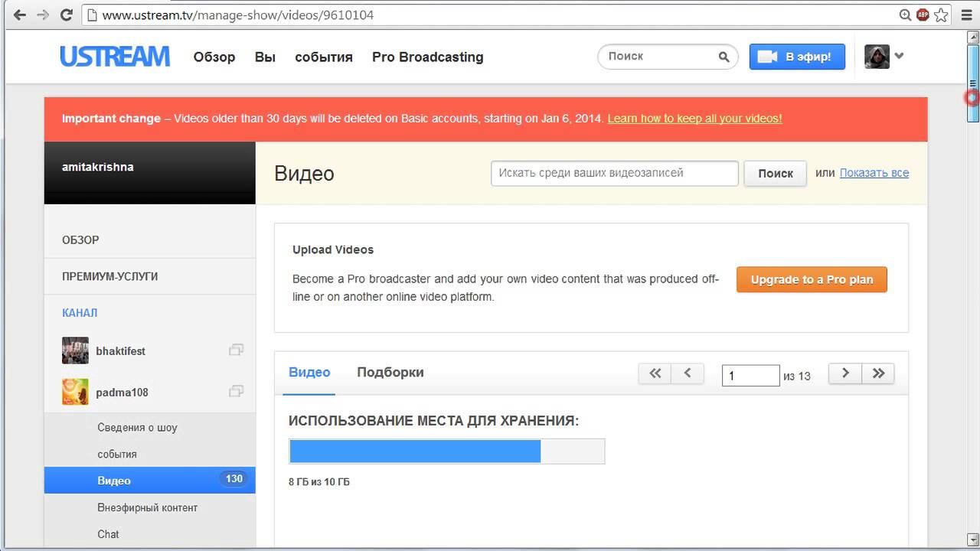Go to the next page of videos
Image resolution: width=980 pixels, height=551 pixels.
pyautogui.click(x=845, y=373)
